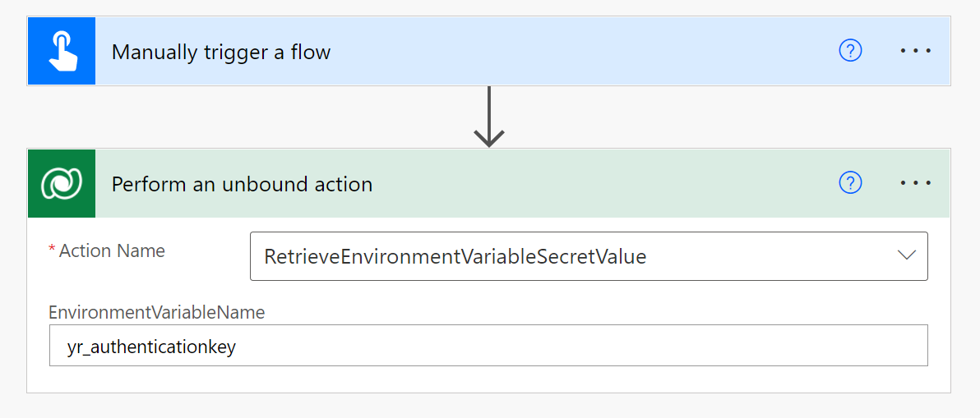The image size is (980, 418).
Task: Open ellipsis menu on Manually trigger a flow
Action: coord(915,51)
